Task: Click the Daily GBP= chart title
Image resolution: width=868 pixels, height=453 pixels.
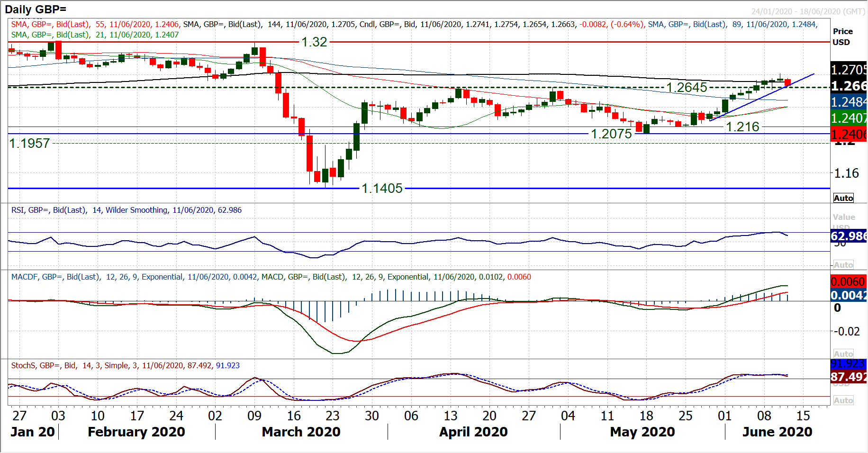Action: pyautogui.click(x=36, y=9)
